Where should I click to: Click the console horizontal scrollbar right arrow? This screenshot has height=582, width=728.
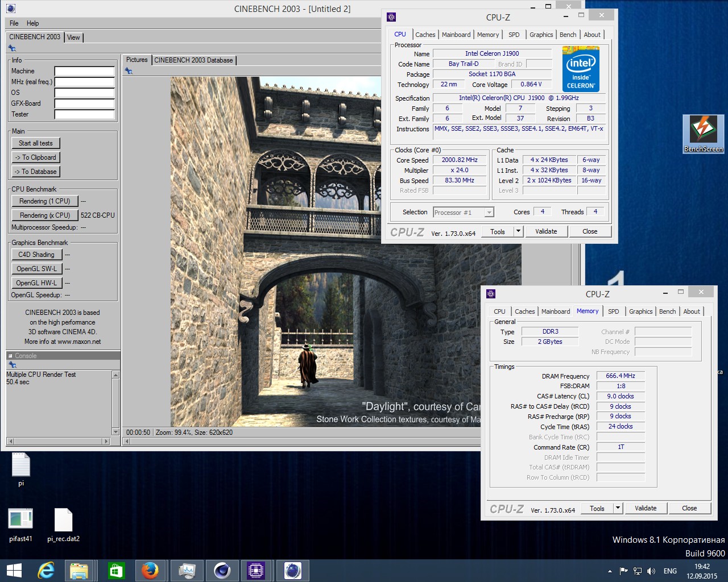point(106,441)
